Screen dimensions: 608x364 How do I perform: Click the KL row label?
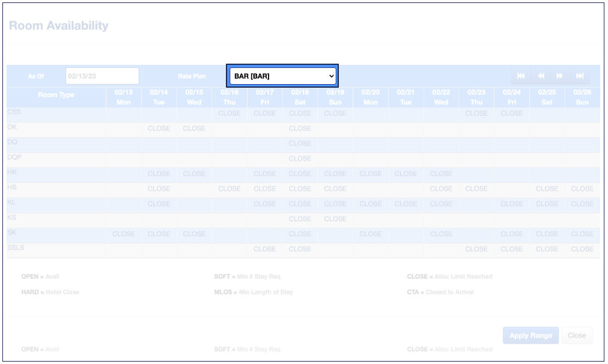point(11,203)
